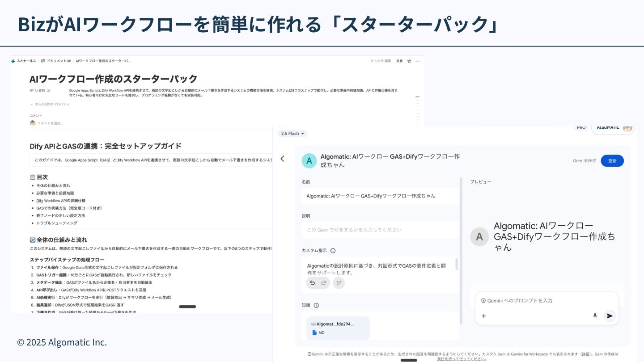Screen dimensions: 644x362
Task: Click トラブルシューティング contents entry
Action: [57, 223]
